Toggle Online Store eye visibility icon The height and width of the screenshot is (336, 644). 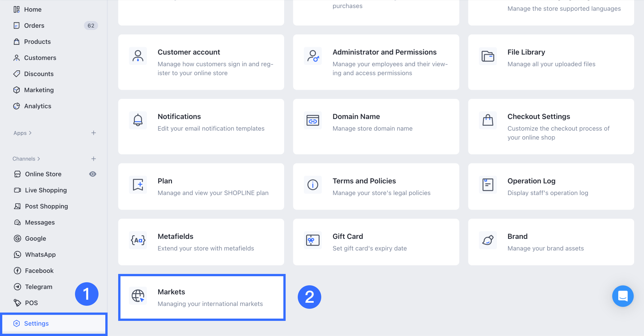coord(93,174)
